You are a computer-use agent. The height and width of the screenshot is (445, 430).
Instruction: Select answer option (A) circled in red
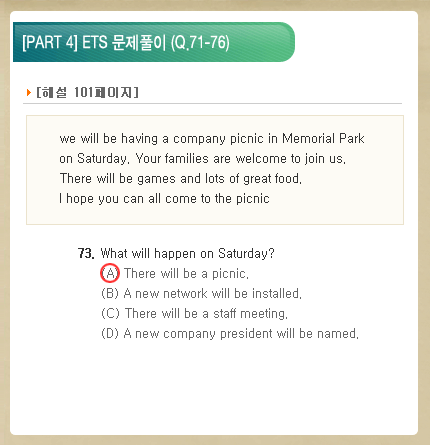(x=110, y=273)
